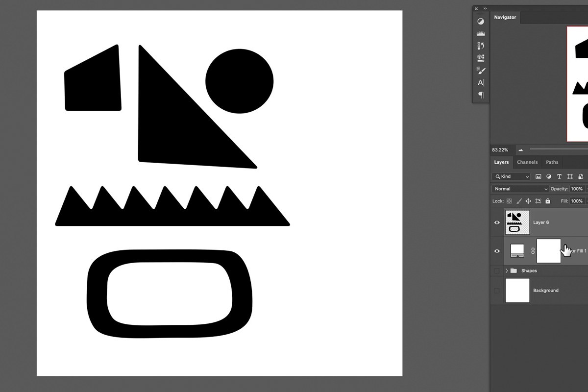The image size is (588, 392).
Task: Switch to the Paths tab
Action: [552, 162]
